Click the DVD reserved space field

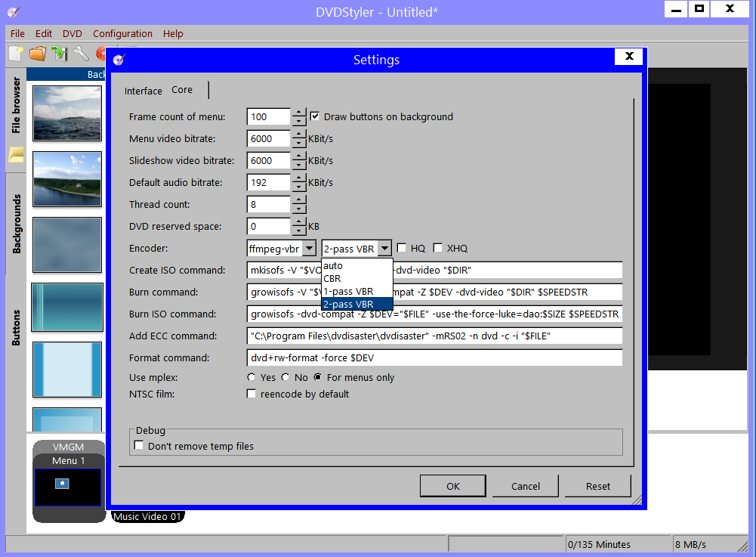269,227
